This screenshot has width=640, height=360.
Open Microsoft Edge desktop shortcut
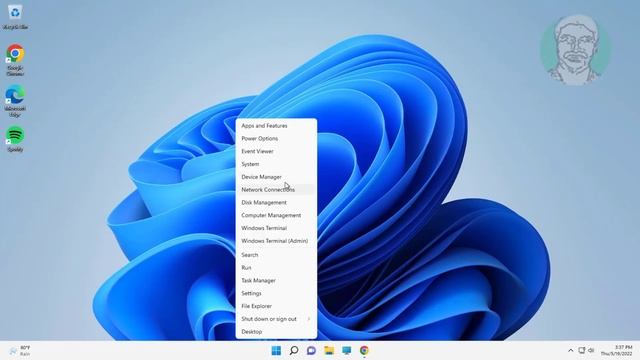[15, 101]
